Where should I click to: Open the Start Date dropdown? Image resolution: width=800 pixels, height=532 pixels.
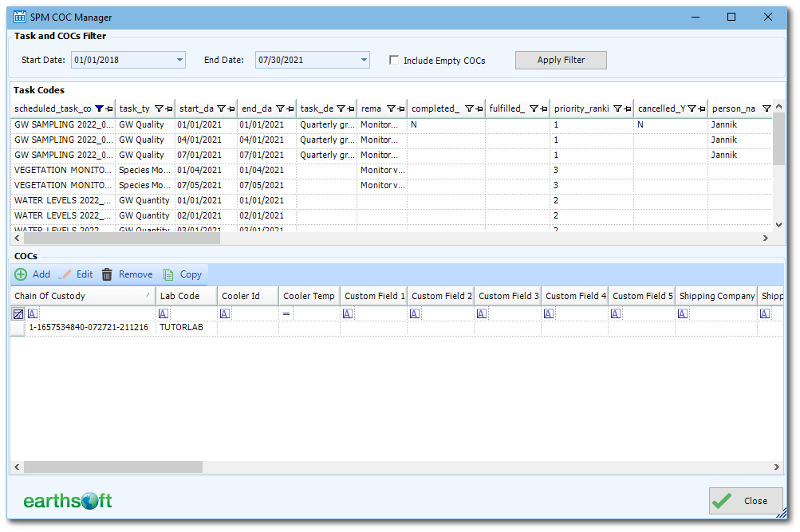pyautogui.click(x=179, y=60)
